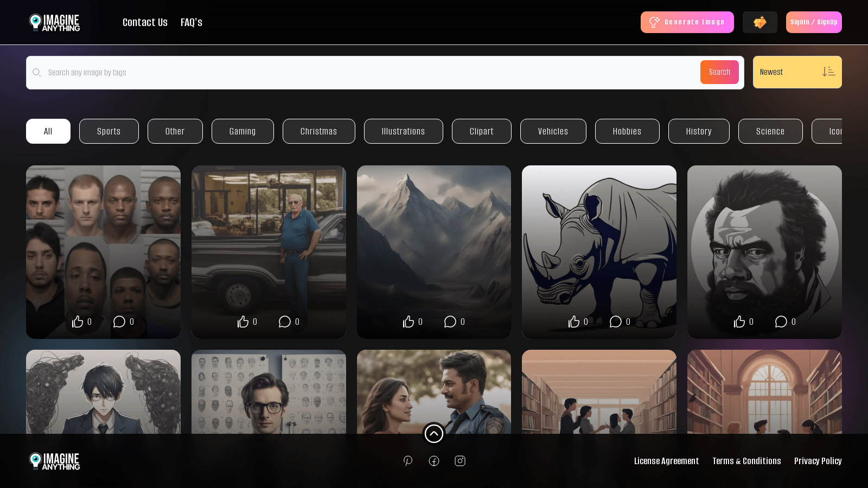Image resolution: width=868 pixels, height=488 pixels.
Task: Click the magnifier icon in search bar
Action: pyautogui.click(x=36, y=73)
